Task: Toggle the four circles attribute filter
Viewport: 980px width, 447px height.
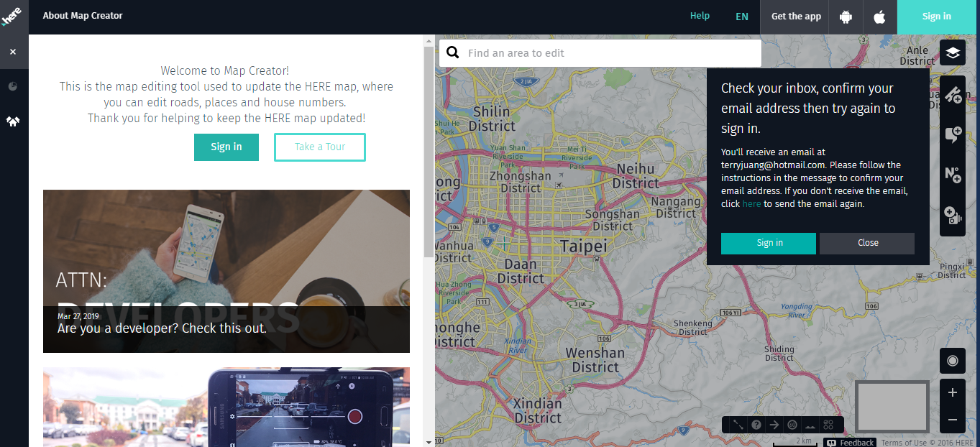Action: click(x=828, y=425)
